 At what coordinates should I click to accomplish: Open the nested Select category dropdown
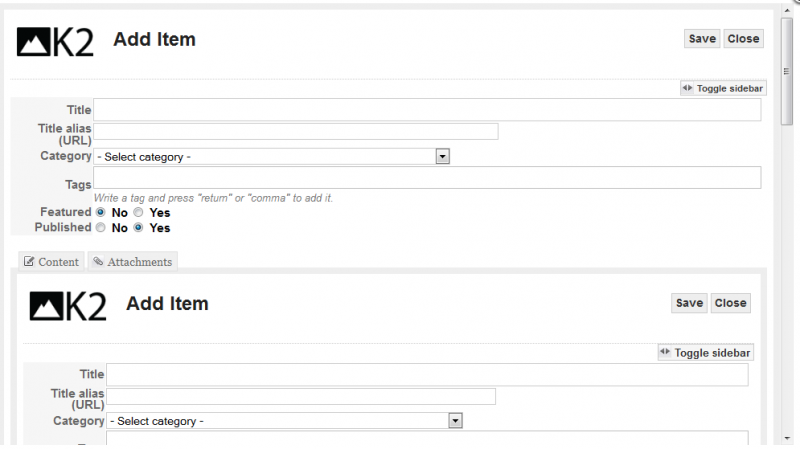284,421
